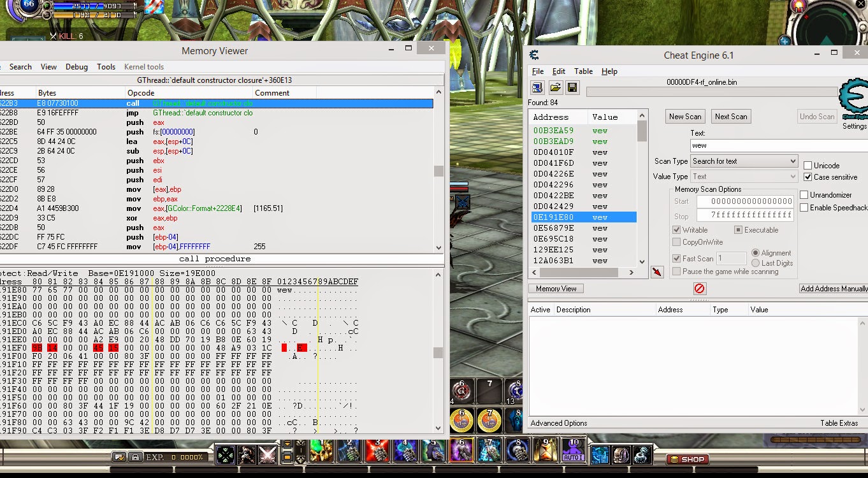This screenshot has height=478, width=868.
Task: Toggle the Executable checkbox
Action: pyautogui.click(x=739, y=230)
